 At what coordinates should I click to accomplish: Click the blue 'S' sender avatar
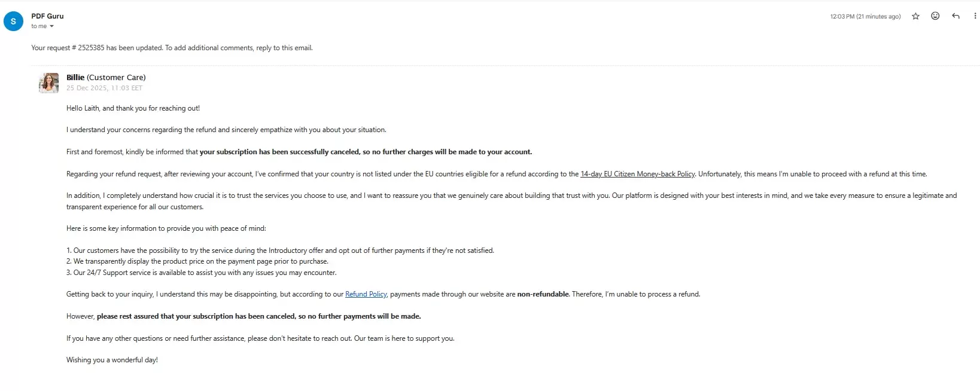click(13, 21)
